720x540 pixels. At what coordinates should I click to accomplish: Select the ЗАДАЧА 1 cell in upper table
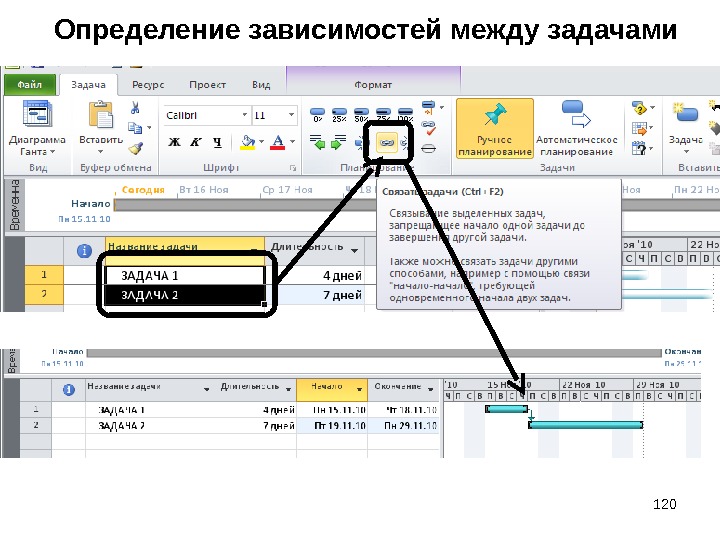click(x=186, y=276)
